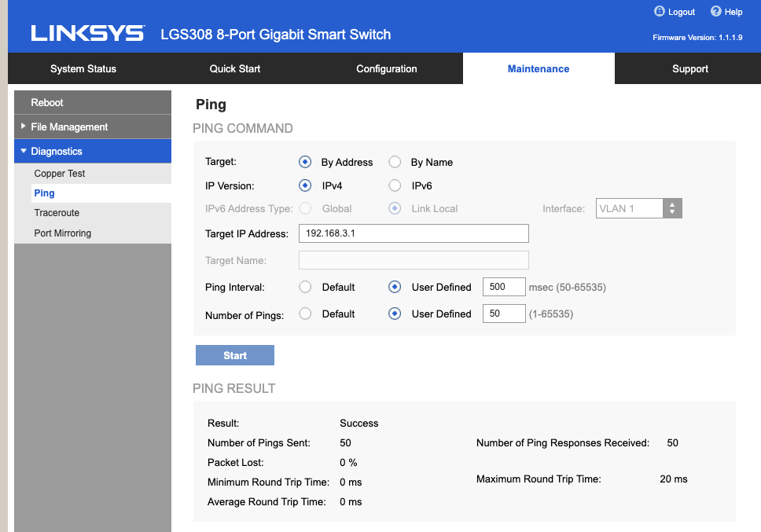Set Number of Pings to Default
761x532 pixels.
[x=305, y=314]
